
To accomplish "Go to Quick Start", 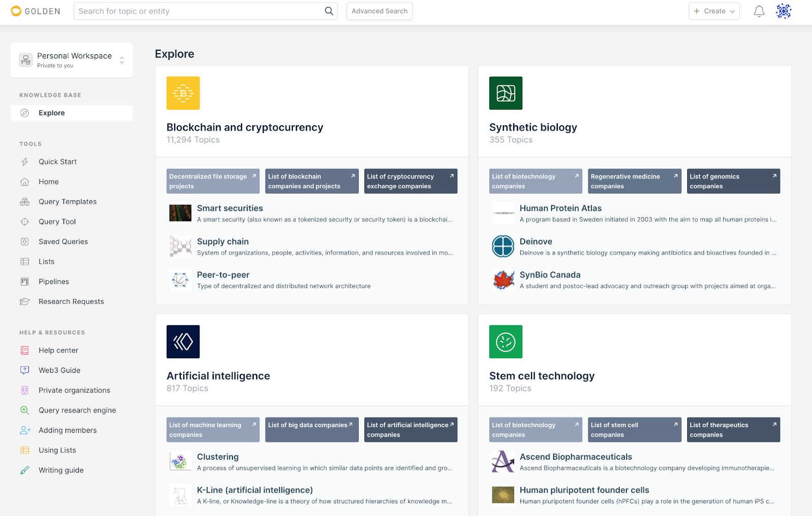I will point(58,162).
